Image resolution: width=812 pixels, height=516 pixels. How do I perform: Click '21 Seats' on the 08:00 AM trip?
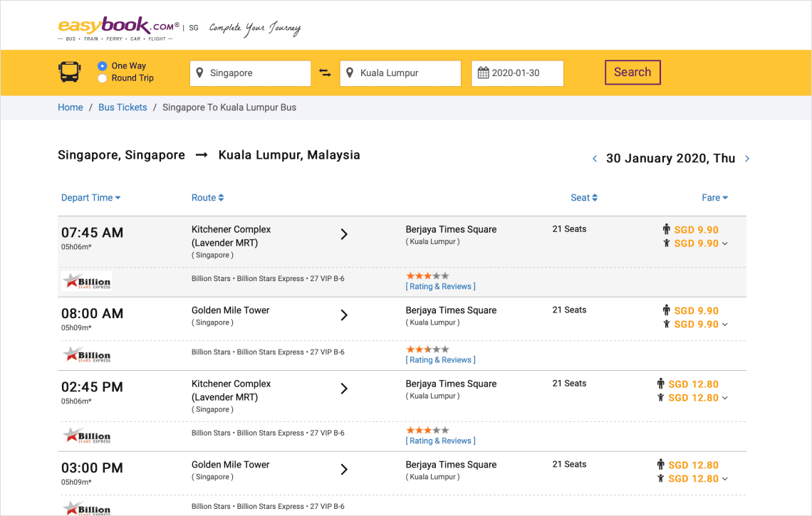(x=569, y=310)
